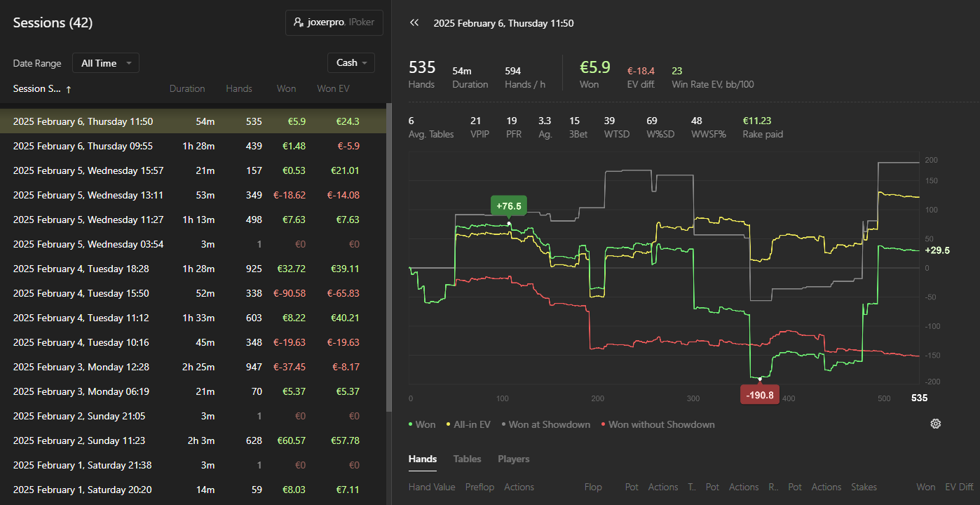Open chart settings gear icon
Viewport: 980px width, 505px height.
click(935, 424)
